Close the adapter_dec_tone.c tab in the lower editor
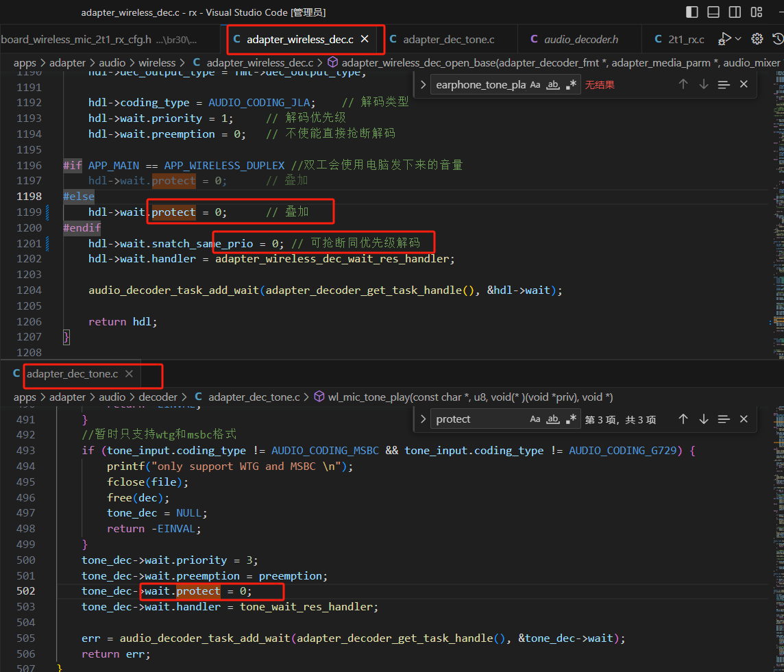The image size is (784, 672). point(129,374)
